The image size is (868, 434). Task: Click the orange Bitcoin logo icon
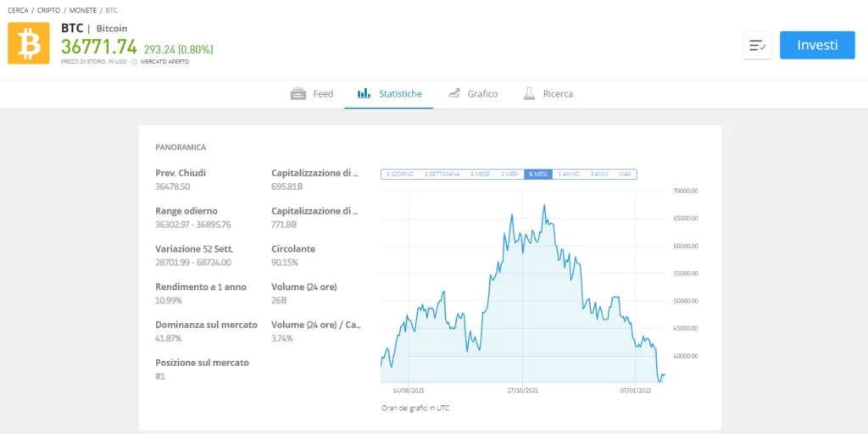pos(28,43)
